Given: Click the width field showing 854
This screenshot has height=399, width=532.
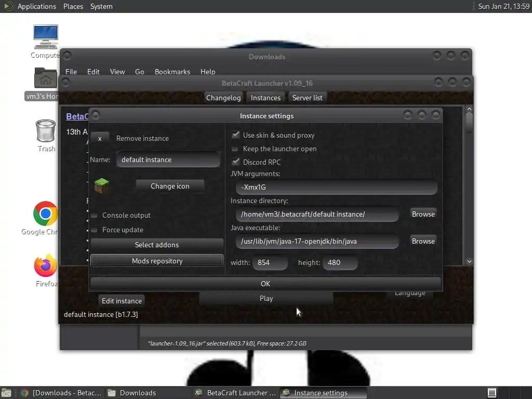Looking at the screenshot, I should tap(270, 262).
